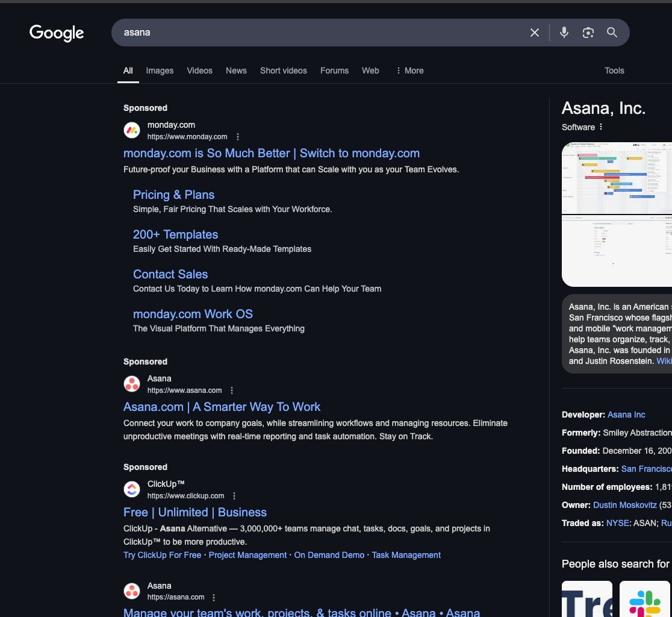
Task: Open Asana.com A Smarter Way To Work
Action: pos(222,407)
